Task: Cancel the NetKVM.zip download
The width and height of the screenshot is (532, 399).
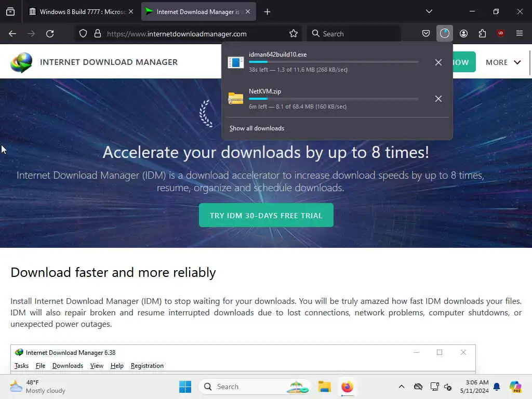Action: click(x=438, y=99)
